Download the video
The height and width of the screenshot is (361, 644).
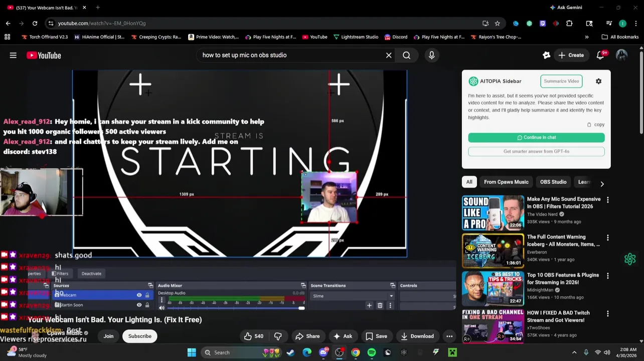click(x=417, y=336)
